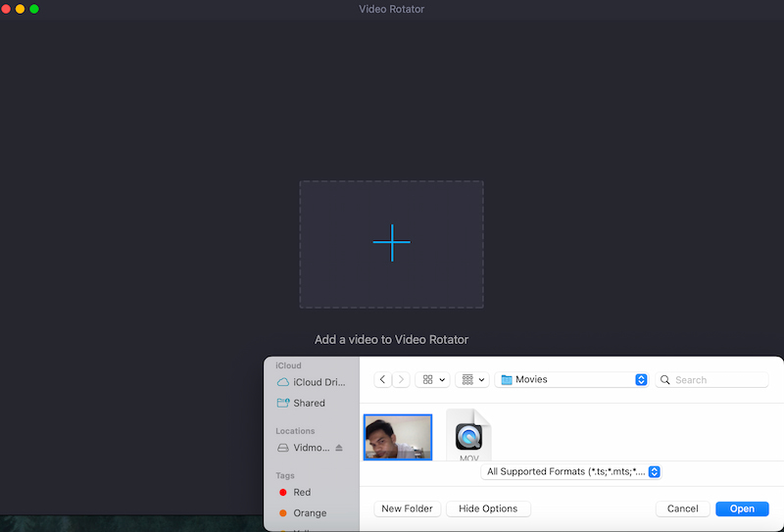This screenshot has height=532, width=784.
Task: Select the selfie video thumbnail
Action: (x=398, y=438)
